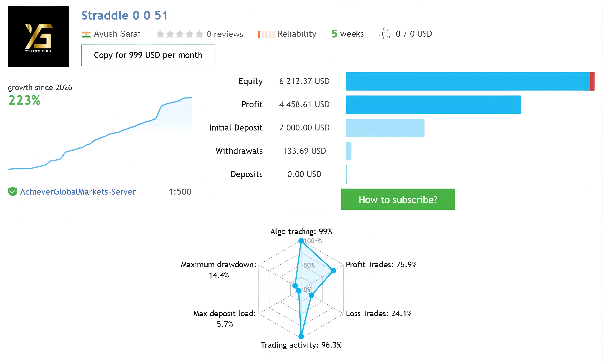Screen dimensions: 603x364
Task: Open the Straddle 0 0 51 signal title
Action: pyautogui.click(x=125, y=15)
